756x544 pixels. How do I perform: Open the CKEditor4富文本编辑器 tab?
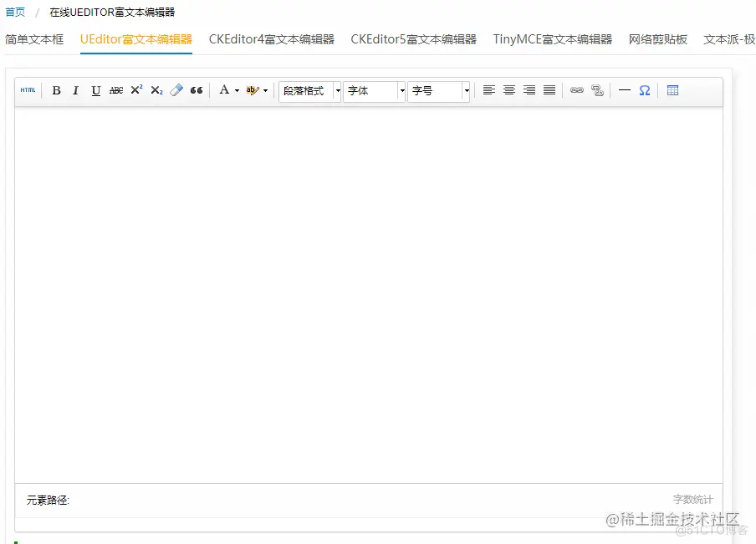point(272,39)
